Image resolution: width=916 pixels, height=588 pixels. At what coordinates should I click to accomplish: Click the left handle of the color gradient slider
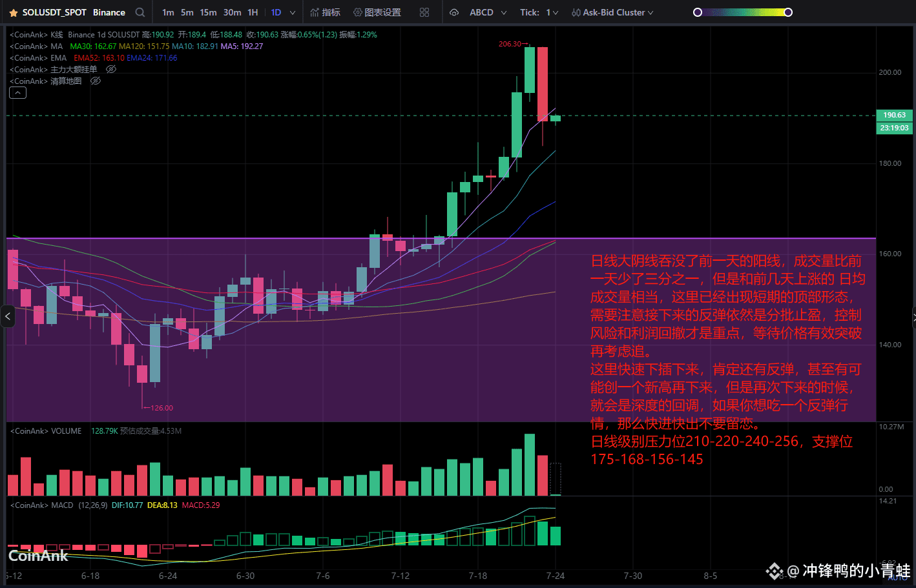coord(698,12)
